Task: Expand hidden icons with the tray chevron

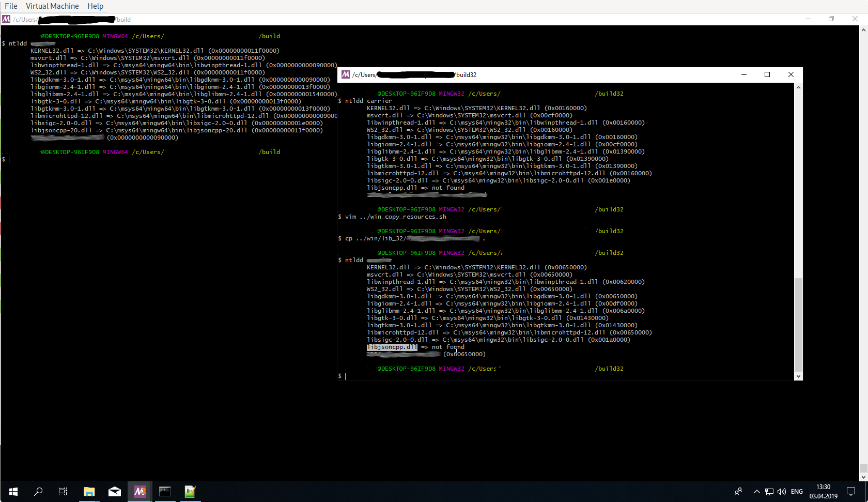Action: tap(756, 492)
